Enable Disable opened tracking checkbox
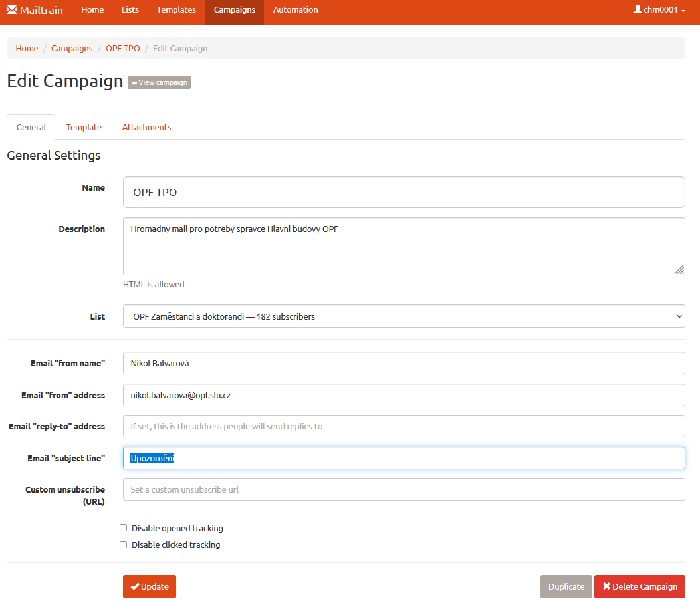Image resolution: width=700 pixels, height=607 pixels. click(123, 528)
